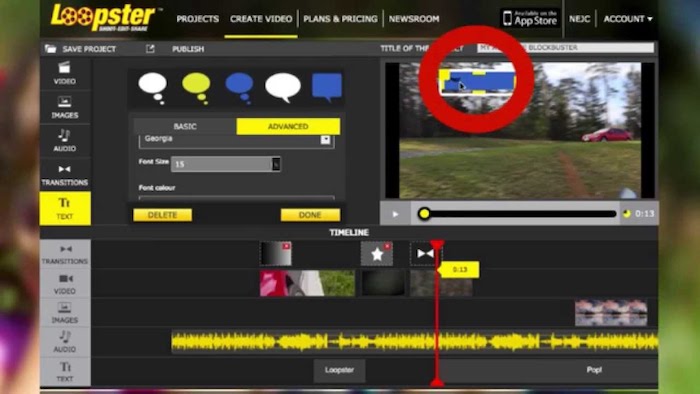The image size is (700, 394).
Task: Select the bowtie transition on timeline
Action: (425, 253)
